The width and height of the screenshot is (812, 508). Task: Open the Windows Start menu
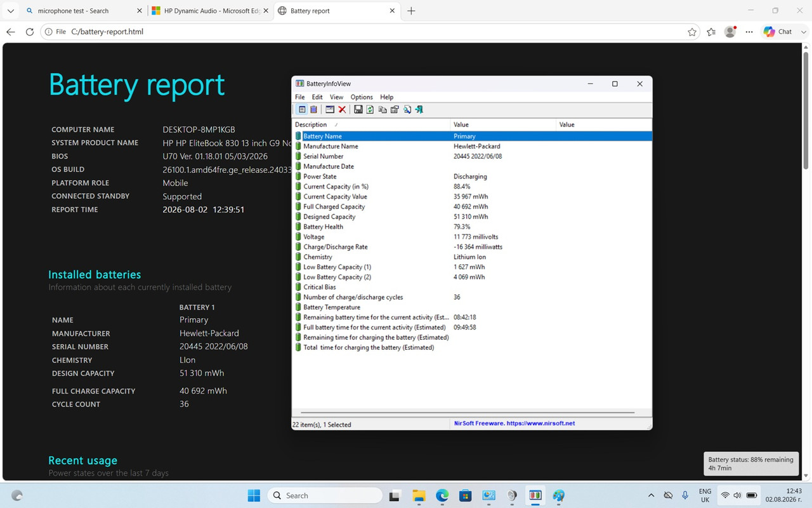pyautogui.click(x=254, y=495)
